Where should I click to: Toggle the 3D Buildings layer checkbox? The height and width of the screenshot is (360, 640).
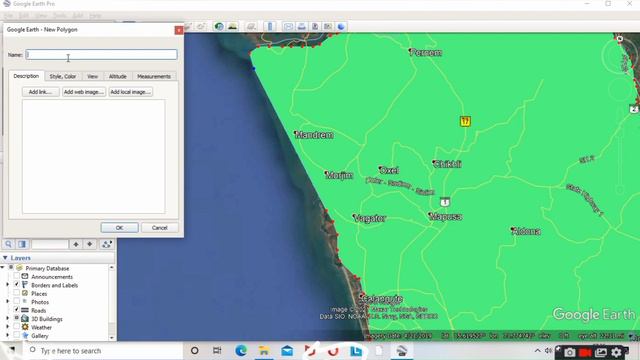pyautogui.click(x=17, y=318)
